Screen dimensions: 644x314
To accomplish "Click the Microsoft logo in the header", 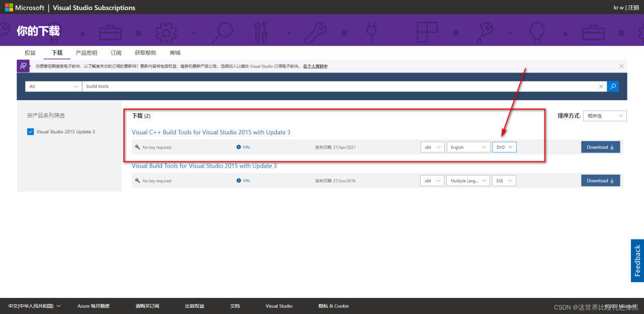I will pyautogui.click(x=24, y=8).
